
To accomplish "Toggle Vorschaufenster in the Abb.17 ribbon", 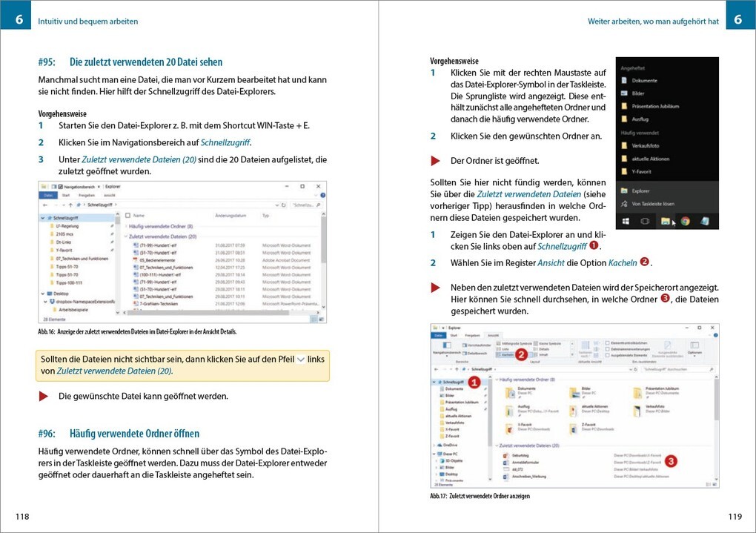I will coord(476,345).
